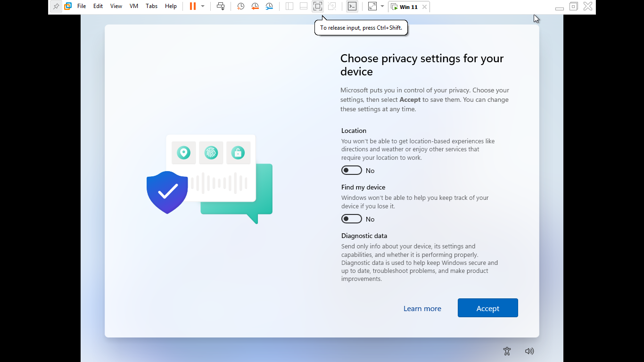Click the 'Find my device' setting label
The width and height of the screenshot is (644, 362).
click(363, 187)
